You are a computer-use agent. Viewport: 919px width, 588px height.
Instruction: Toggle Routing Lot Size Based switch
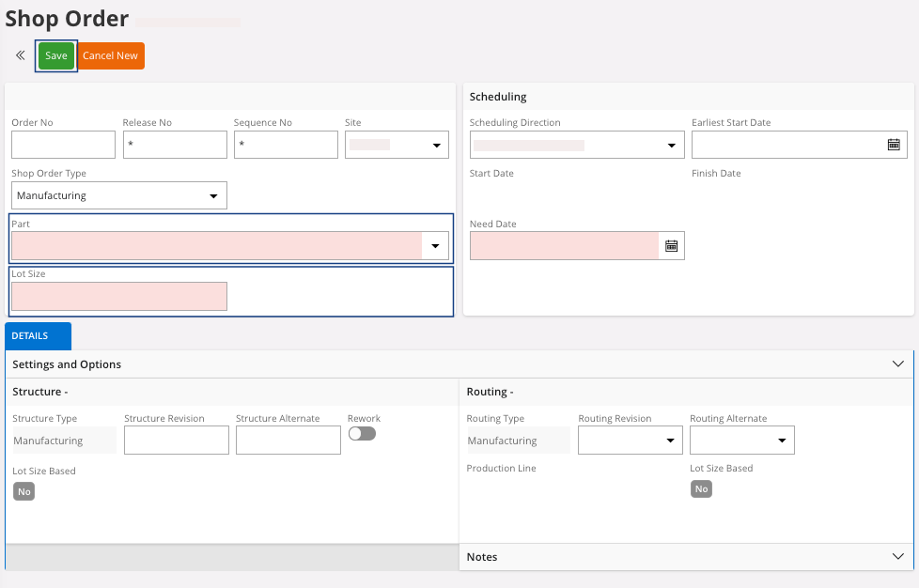pos(701,488)
